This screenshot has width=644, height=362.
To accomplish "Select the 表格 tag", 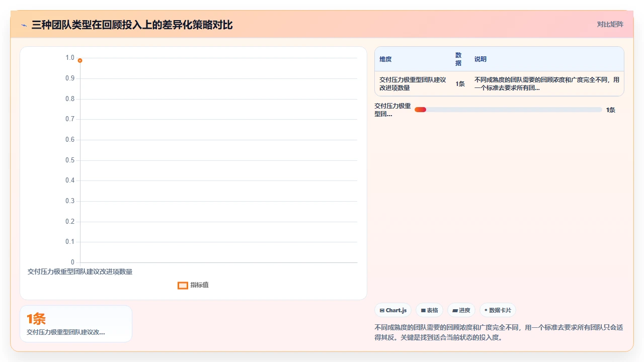I will (x=430, y=310).
